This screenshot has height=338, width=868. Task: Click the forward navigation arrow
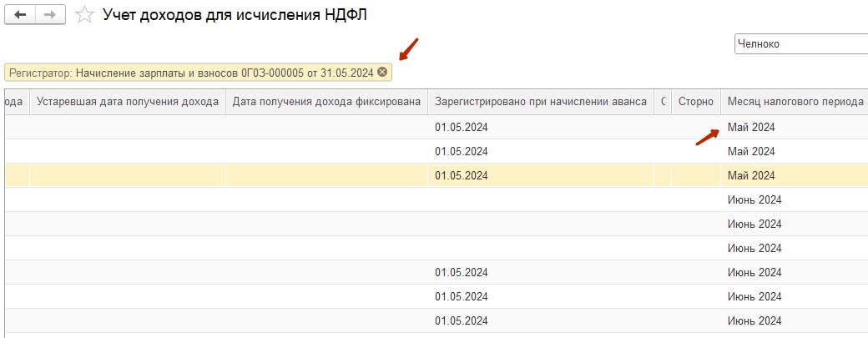(x=50, y=15)
